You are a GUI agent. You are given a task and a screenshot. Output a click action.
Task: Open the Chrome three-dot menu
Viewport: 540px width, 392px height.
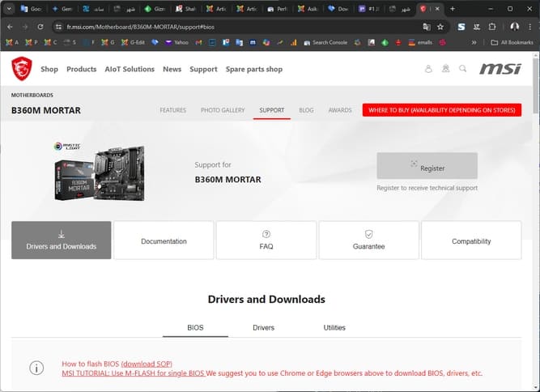click(529, 27)
